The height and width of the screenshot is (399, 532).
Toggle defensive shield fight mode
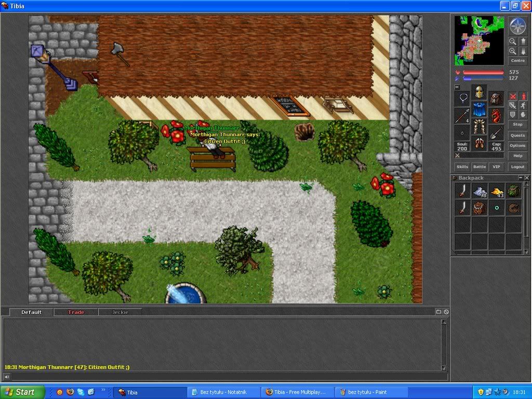click(513, 115)
